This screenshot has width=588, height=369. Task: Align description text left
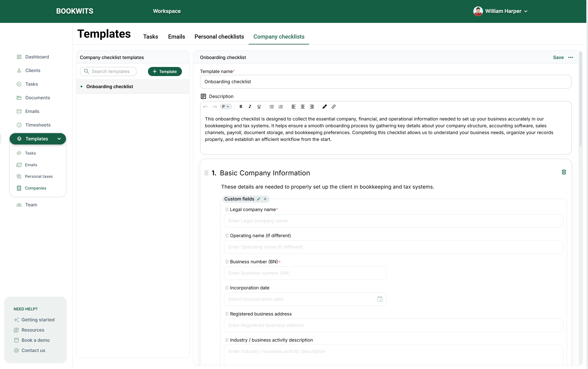[293, 107]
